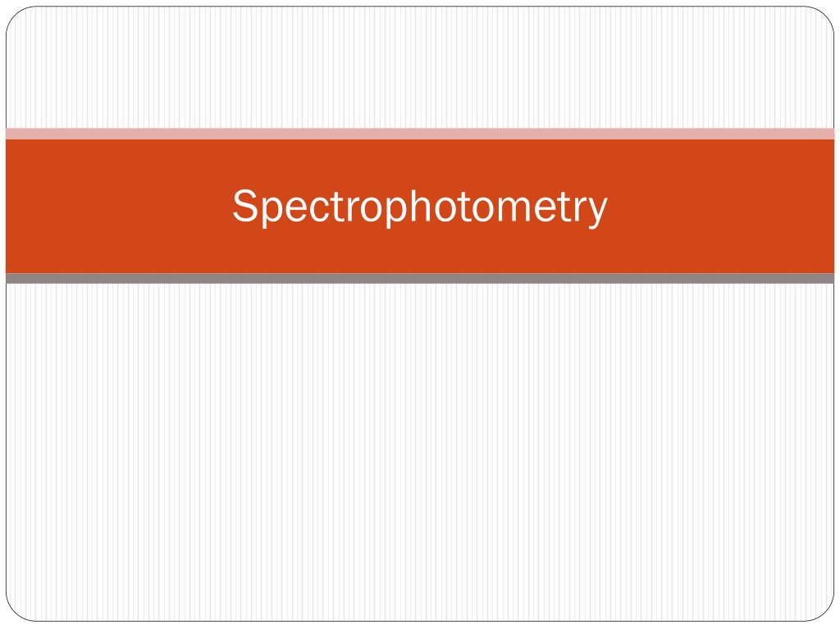Click the top-right rounded corner of the slide

822,18
